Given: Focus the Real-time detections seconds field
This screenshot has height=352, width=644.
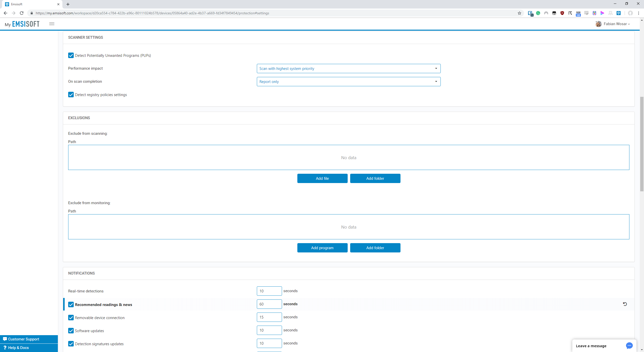Looking at the screenshot, I should click(x=269, y=291).
